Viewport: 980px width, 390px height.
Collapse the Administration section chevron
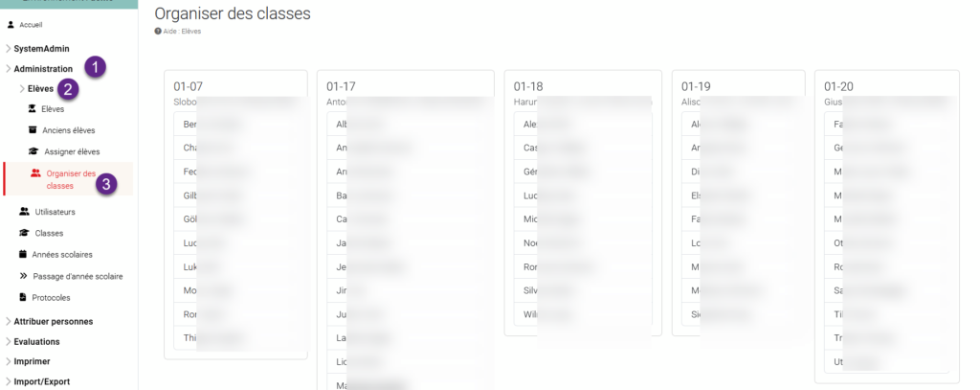coord(8,69)
